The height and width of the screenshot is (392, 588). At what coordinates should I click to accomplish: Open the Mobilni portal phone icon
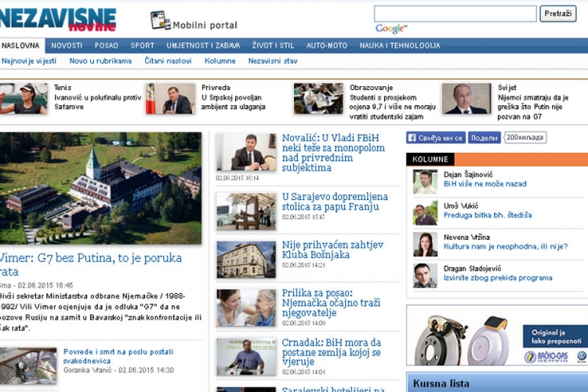[x=161, y=20]
